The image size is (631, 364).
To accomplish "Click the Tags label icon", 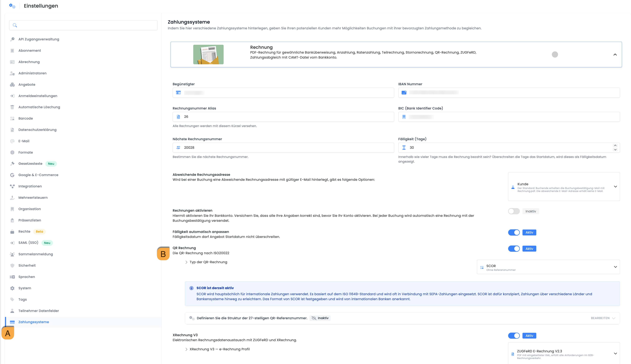I will tap(12, 300).
